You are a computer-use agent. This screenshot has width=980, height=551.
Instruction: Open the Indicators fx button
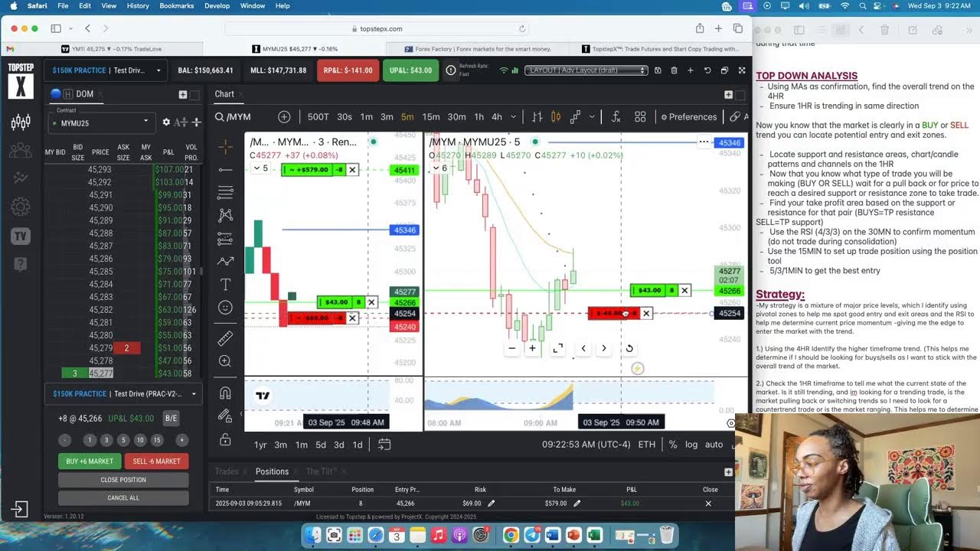coord(616,117)
